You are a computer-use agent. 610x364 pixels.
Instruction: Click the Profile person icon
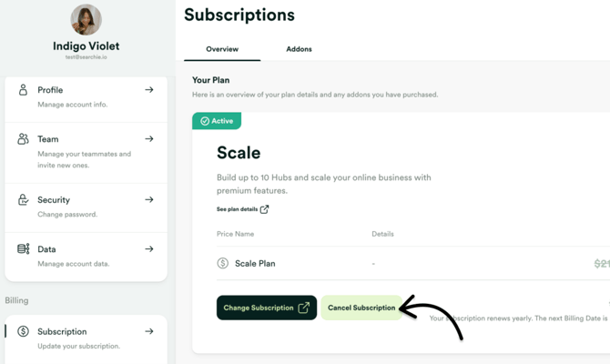click(23, 90)
